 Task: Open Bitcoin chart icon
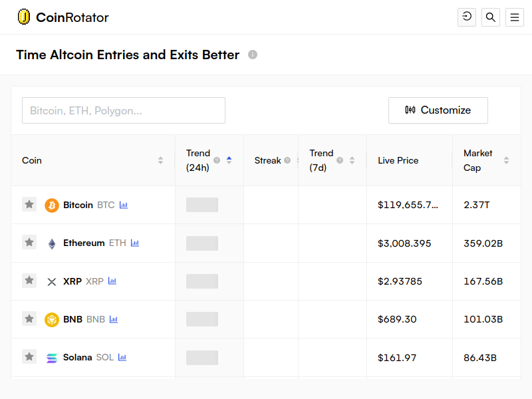(x=124, y=205)
